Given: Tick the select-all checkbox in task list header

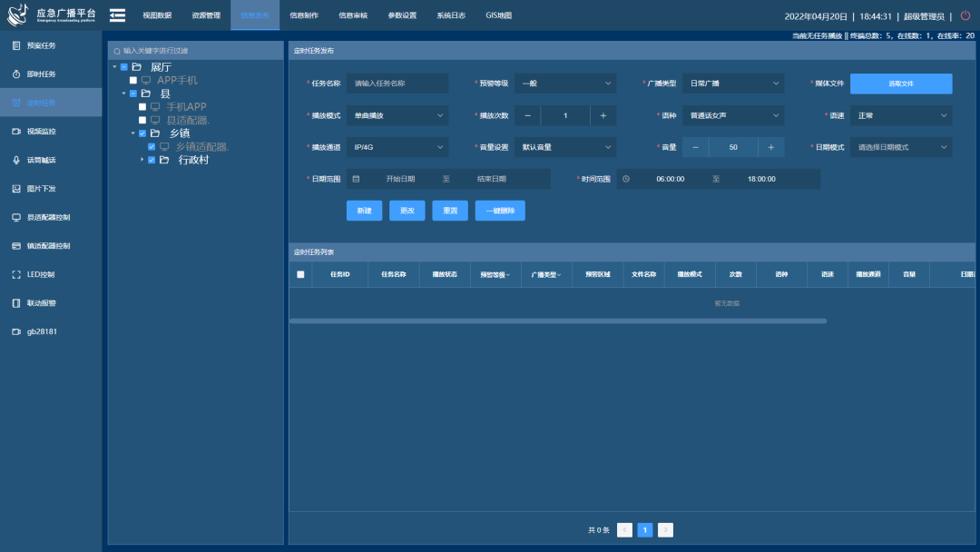Looking at the screenshot, I should (300, 274).
